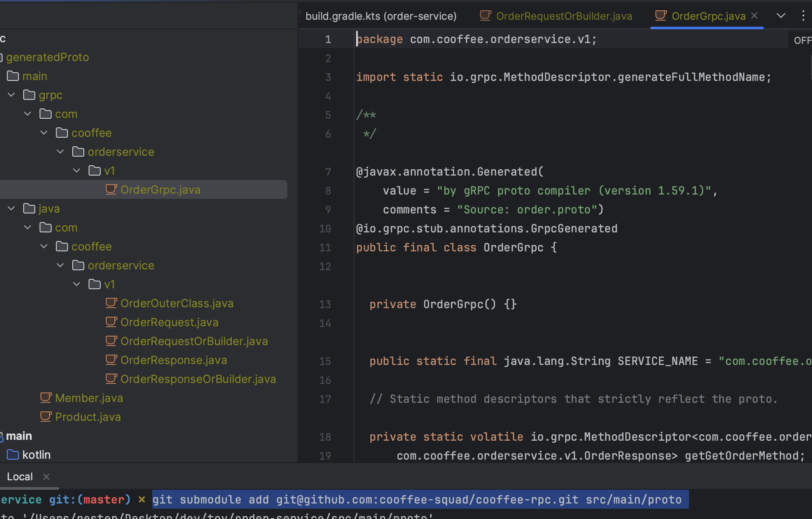Open OrderOuterClass.java file icon
This screenshot has height=519, width=812.
[x=111, y=303]
